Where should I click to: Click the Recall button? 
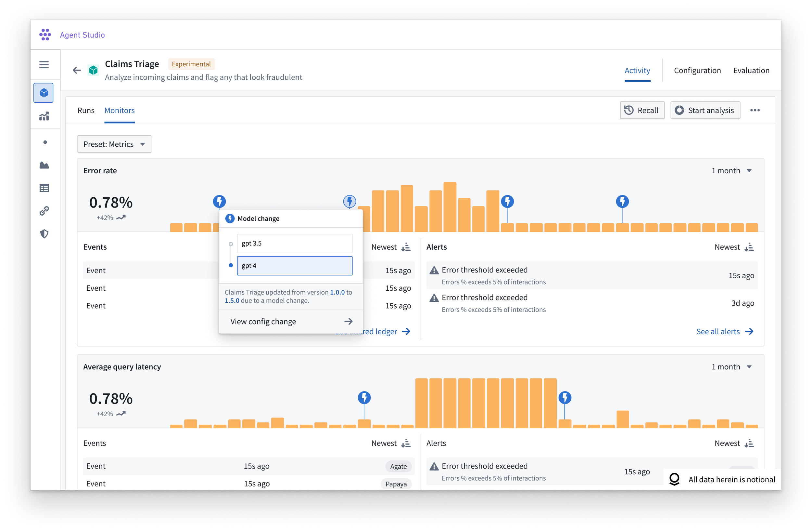point(642,111)
